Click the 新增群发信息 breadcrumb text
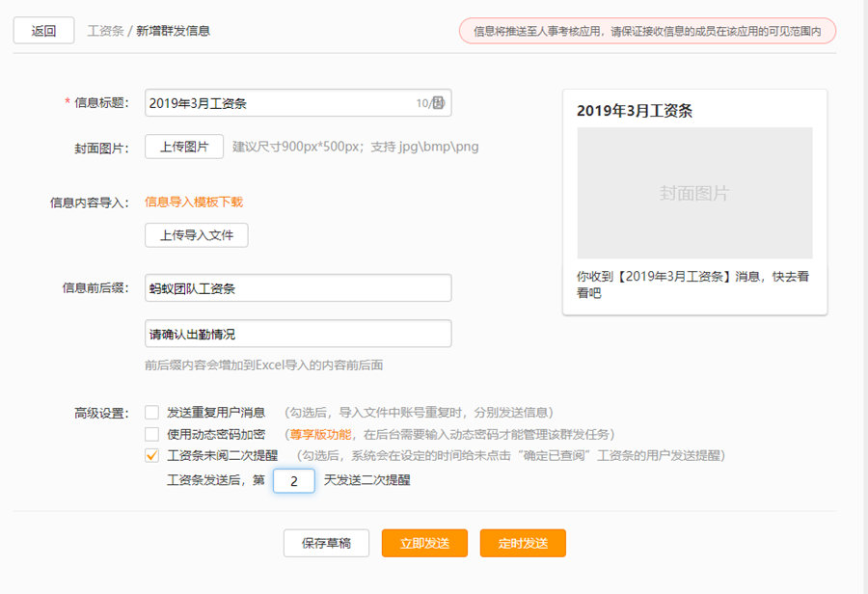The image size is (868, 594). 174,31
